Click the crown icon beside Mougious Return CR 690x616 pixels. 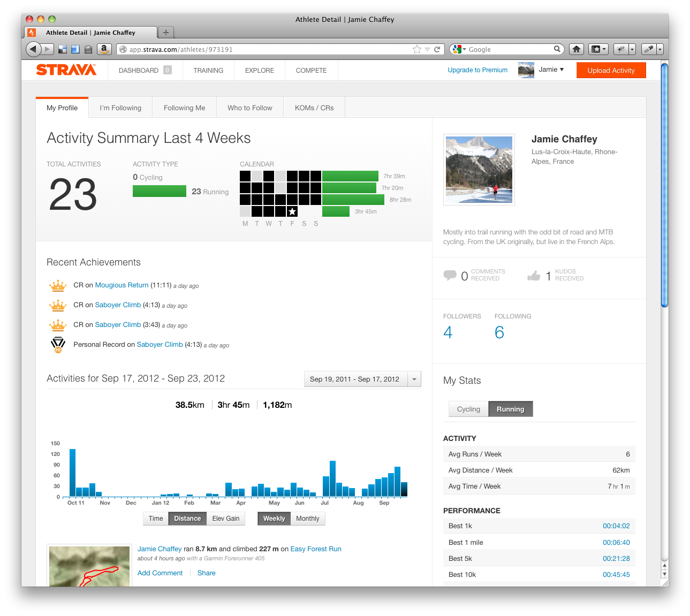tap(58, 285)
